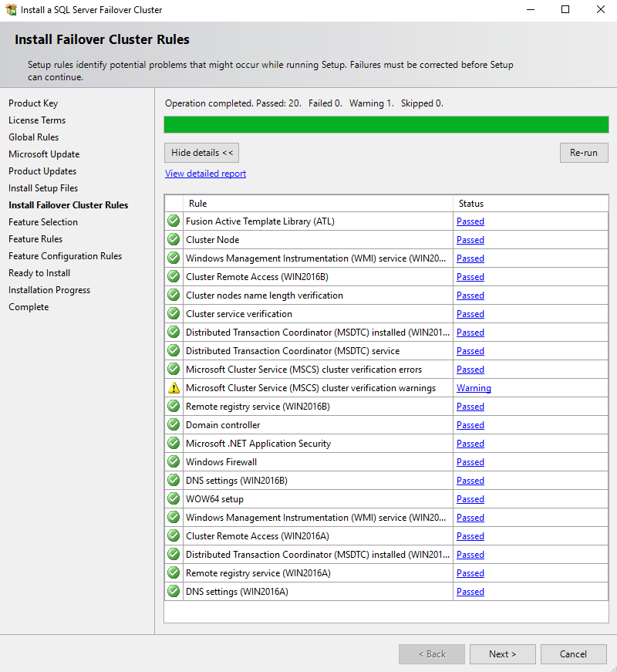Image resolution: width=617 pixels, height=672 pixels.
Task: Click the Windows Firewall rule name
Action: [x=221, y=462]
